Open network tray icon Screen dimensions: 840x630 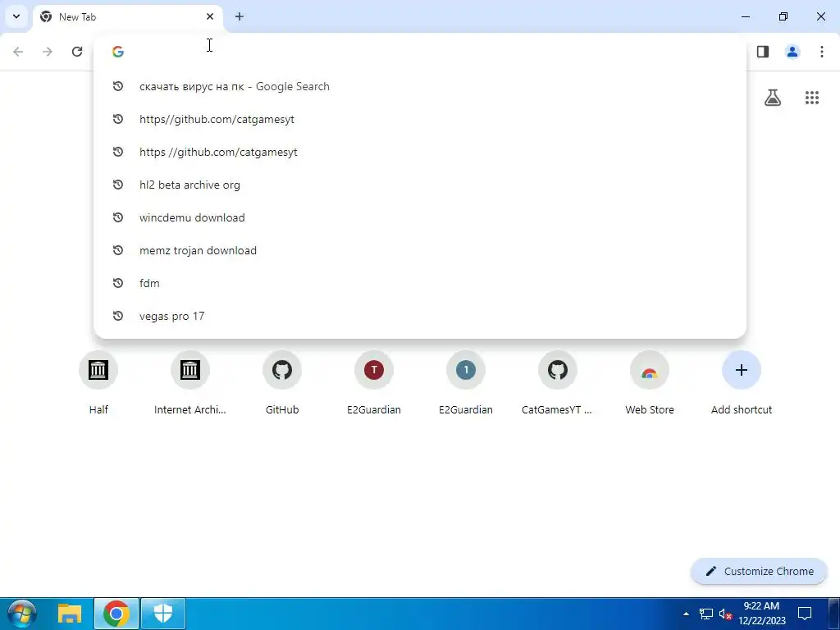pyautogui.click(x=706, y=614)
